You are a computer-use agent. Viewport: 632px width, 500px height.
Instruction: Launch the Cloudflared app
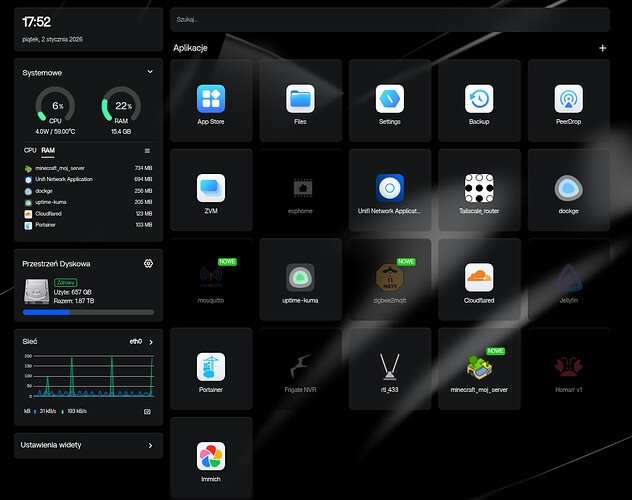(x=479, y=277)
